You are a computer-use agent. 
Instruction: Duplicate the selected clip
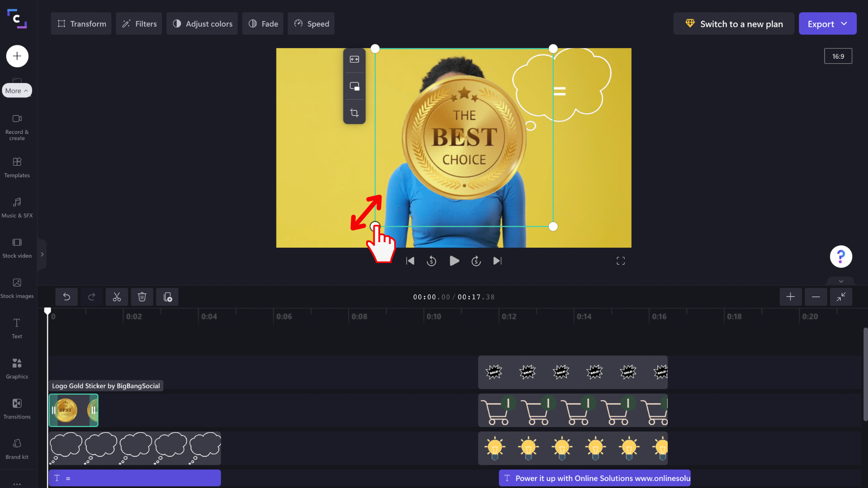(x=167, y=297)
